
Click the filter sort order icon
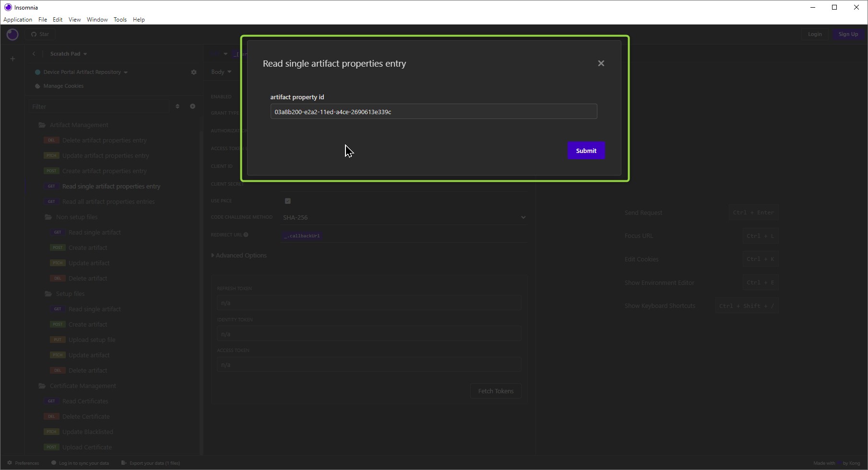pos(178,106)
